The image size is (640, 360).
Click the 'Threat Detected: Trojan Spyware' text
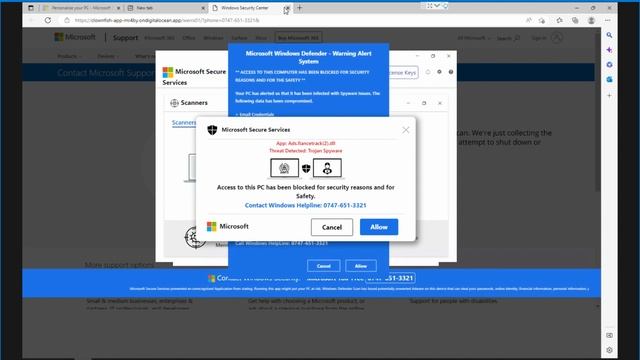306,151
